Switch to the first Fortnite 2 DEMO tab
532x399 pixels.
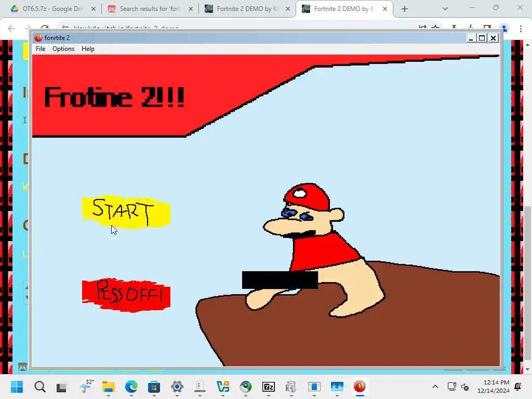coord(247,9)
